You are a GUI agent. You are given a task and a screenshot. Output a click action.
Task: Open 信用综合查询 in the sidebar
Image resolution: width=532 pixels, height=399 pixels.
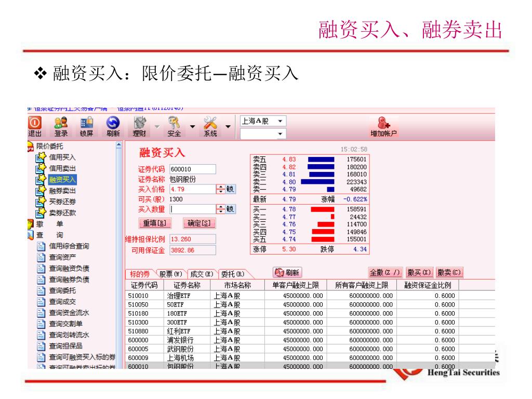pyautogui.click(x=69, y=246)
